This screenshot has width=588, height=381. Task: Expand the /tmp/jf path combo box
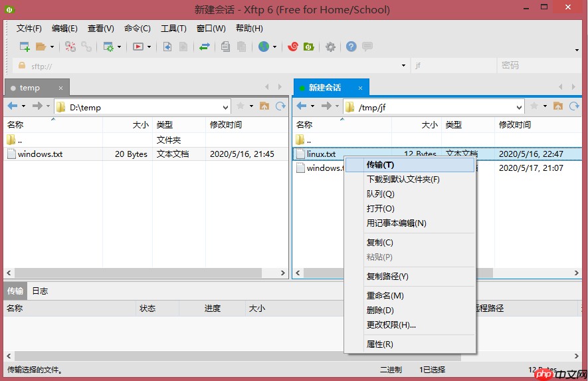pyautogui.click(x=519, y=108)
